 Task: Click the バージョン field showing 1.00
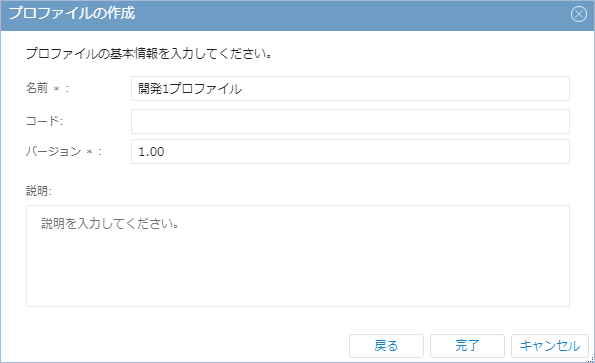[350, 151]
